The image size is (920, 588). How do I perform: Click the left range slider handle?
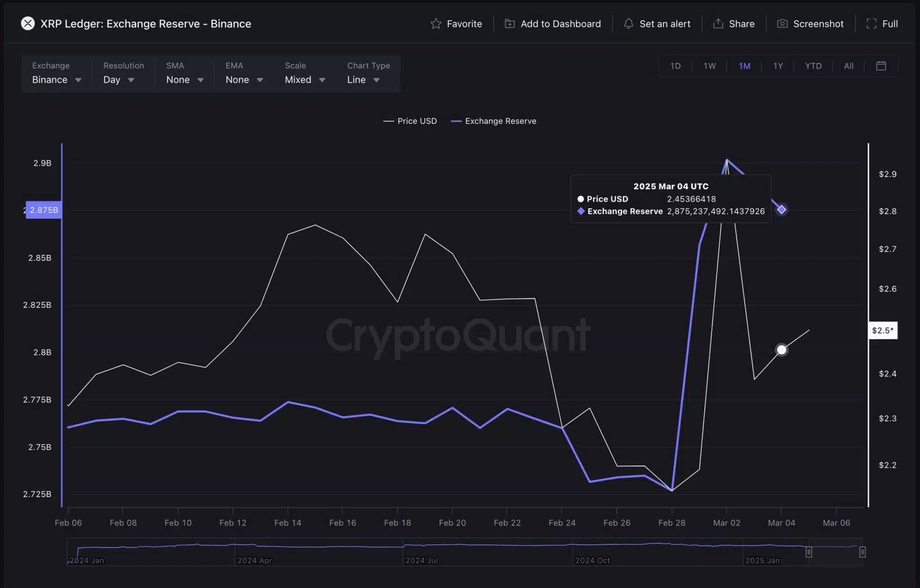[x=809, y=552]
